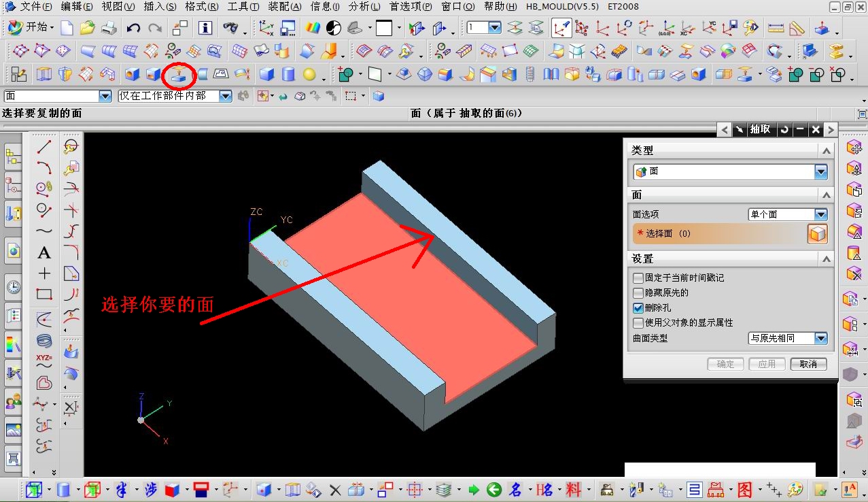Viewport: 868px width, 502px height.
Task: Open the 插入 menu
Action: click(160, 7)
